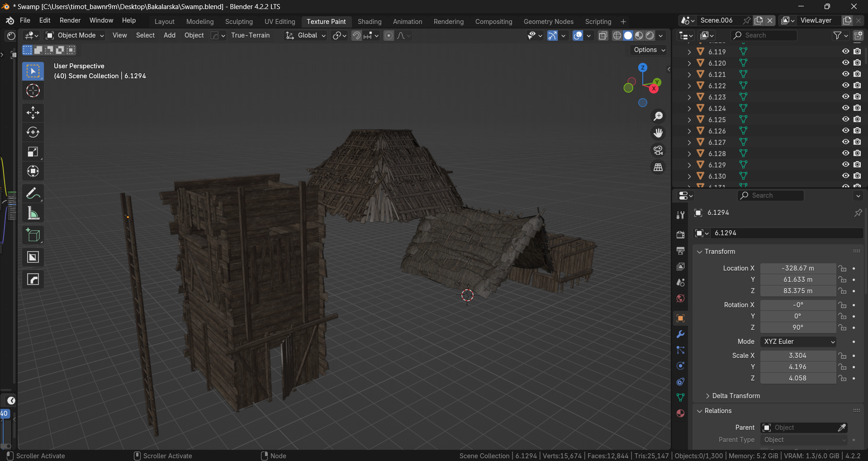868x461 pixels.
Task: Choose the Add Cube tool
Action: point(33,235)
